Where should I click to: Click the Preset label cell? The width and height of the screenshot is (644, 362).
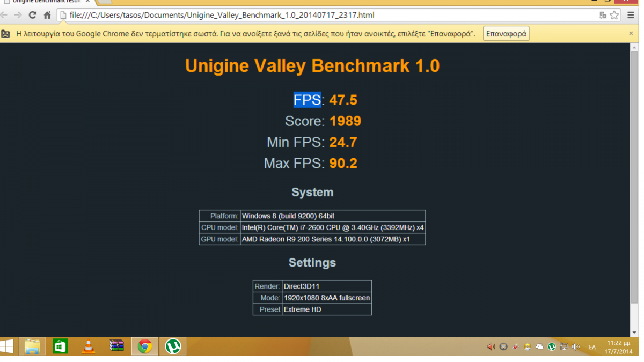pyautogui.click(x=267, y=309)
